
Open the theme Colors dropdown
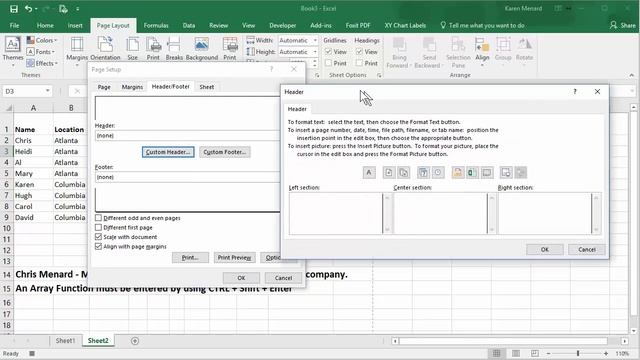pos(42,40)
